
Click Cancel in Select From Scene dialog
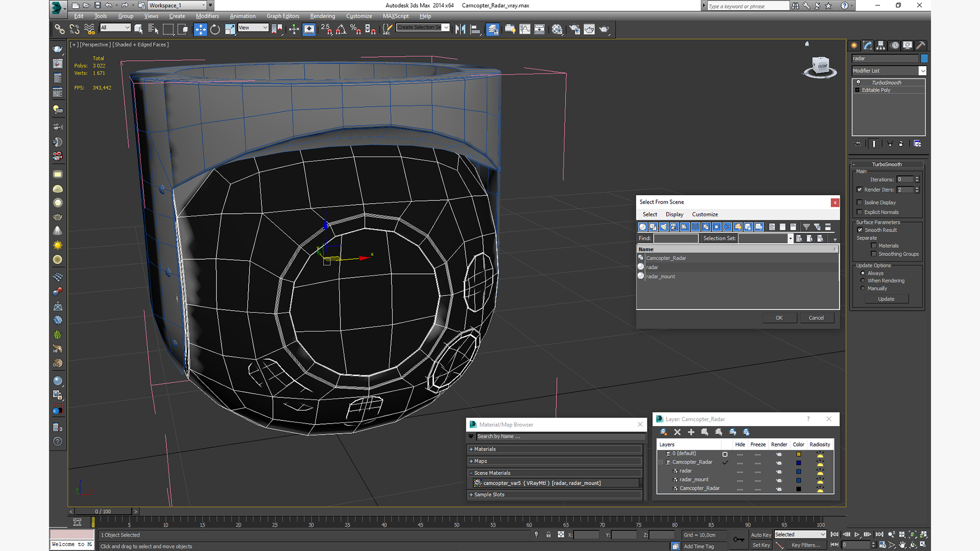(816, 318)
